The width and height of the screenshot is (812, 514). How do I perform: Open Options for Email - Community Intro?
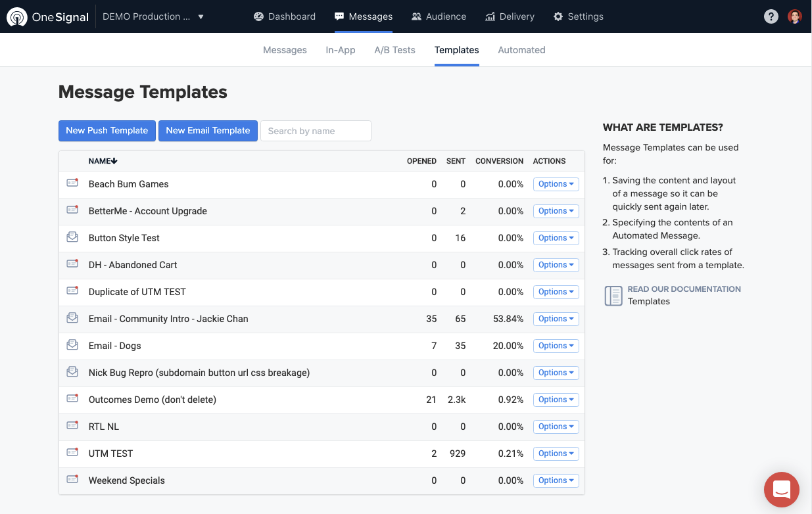click(x=556, y=319)
